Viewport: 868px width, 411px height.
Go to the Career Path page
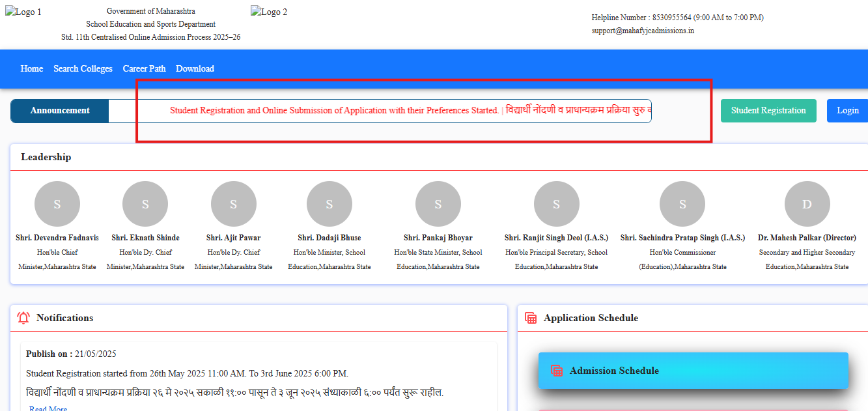click(x=144, y=68)
